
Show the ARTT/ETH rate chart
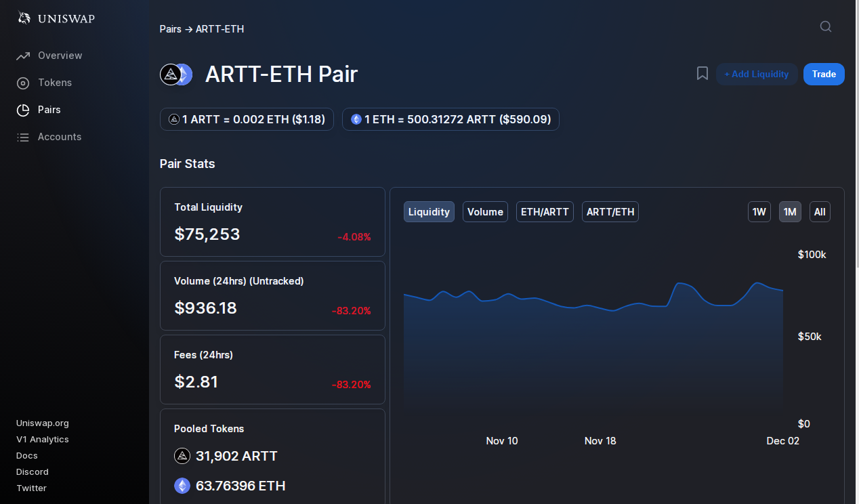click(x=610, y=212)
